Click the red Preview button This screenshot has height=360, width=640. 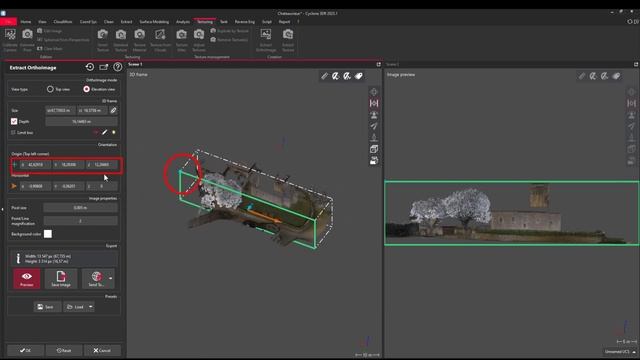click(x=27, y=278)
